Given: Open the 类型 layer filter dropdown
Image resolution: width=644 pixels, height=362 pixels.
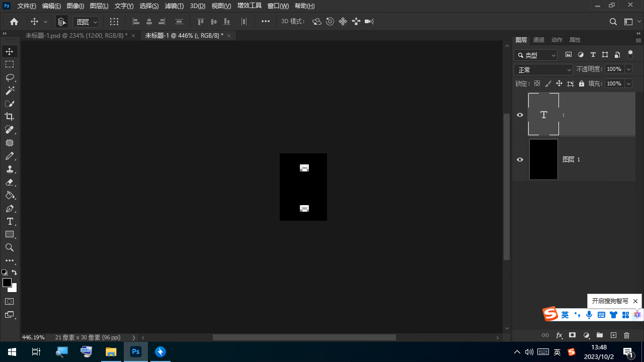Looking at the screenshot, I should pos(536,55).
